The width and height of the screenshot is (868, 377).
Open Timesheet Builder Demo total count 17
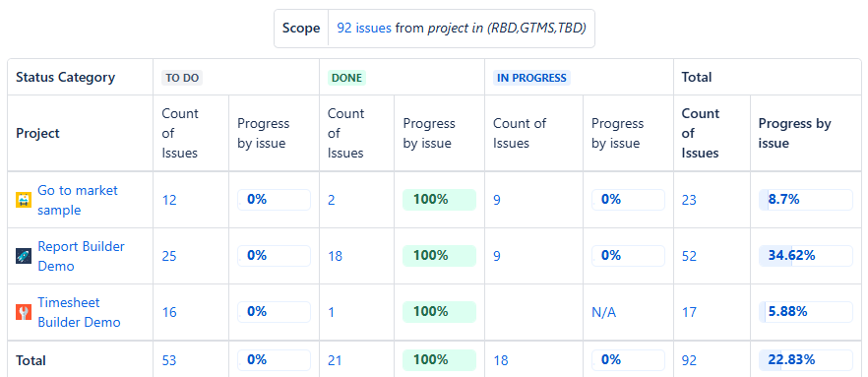click(x=689, y=312)
